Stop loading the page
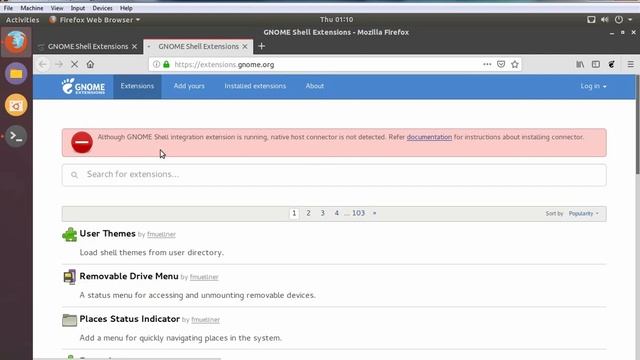 click(x=74, y=64)
